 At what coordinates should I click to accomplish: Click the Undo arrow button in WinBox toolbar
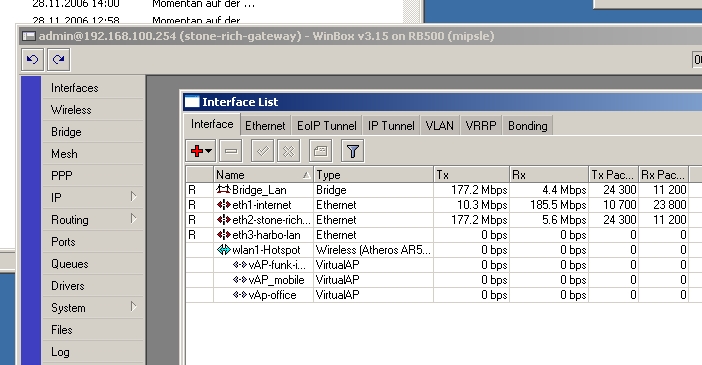(x=32, y=60)
